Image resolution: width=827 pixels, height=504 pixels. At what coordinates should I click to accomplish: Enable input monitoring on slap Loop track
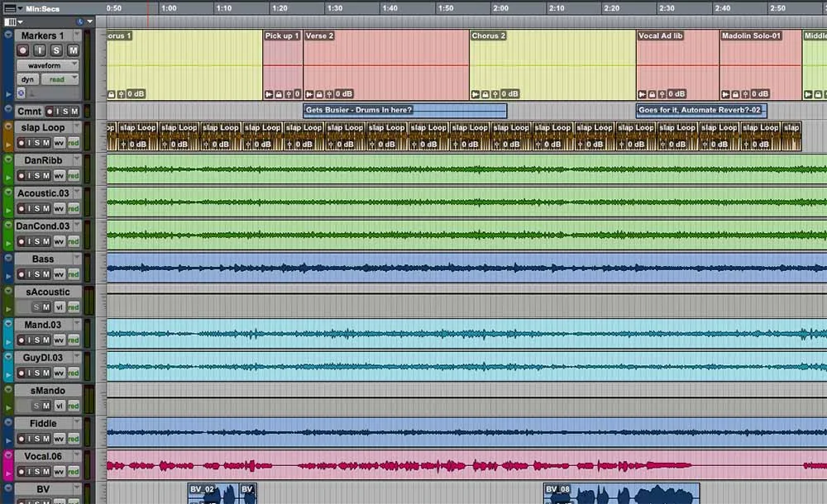[29, 143]
